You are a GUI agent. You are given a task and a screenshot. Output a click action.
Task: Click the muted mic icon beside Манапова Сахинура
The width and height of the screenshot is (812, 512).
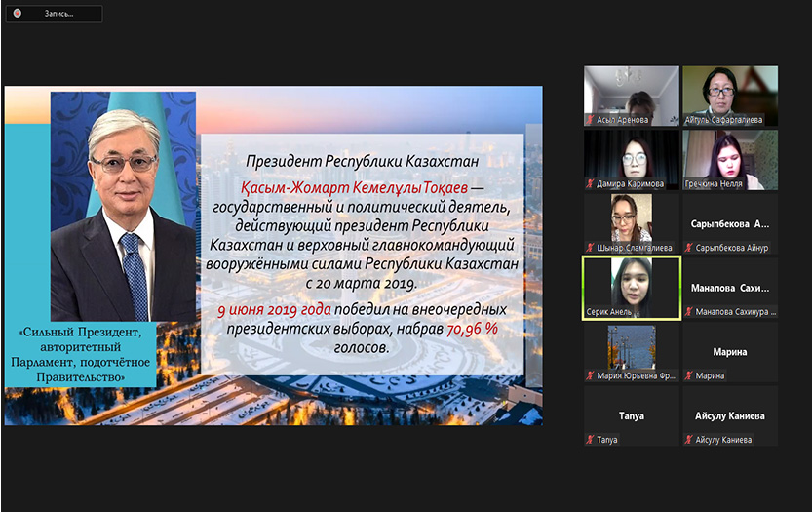point(689,312)
